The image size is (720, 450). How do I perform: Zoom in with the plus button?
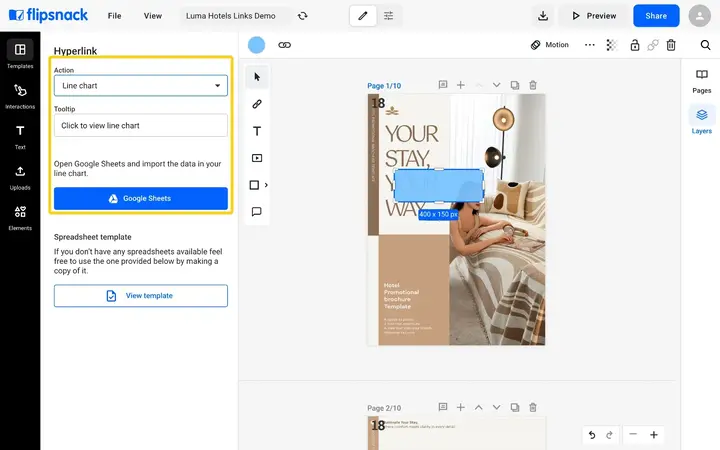654,434
